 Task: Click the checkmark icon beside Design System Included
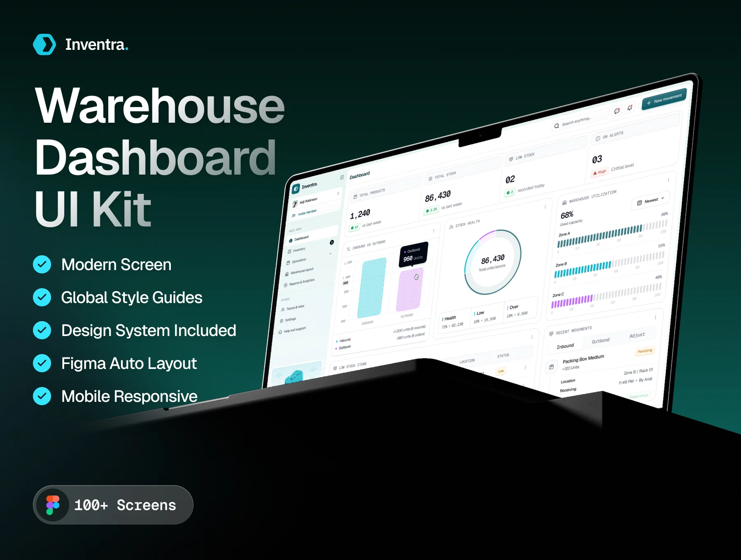(42, 330)
